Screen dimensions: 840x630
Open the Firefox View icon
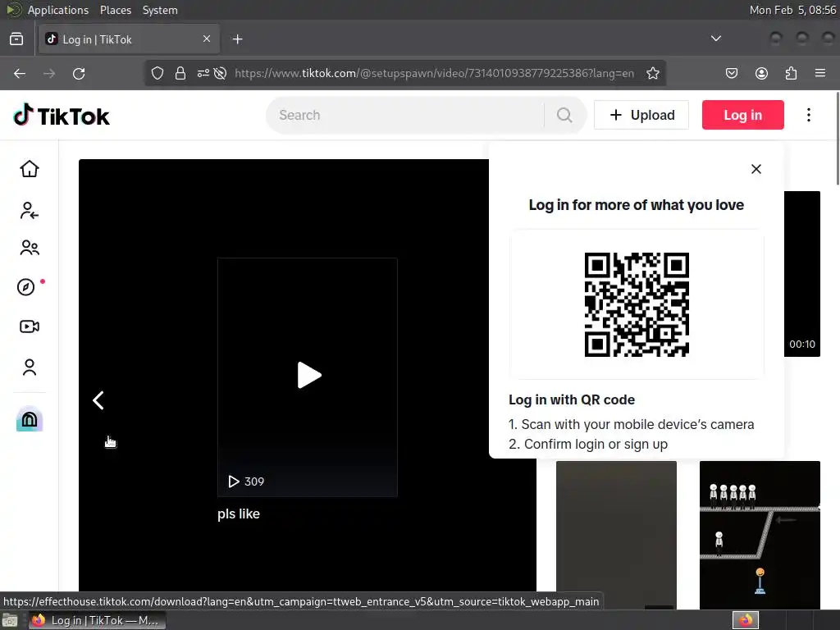click(16, 39)
